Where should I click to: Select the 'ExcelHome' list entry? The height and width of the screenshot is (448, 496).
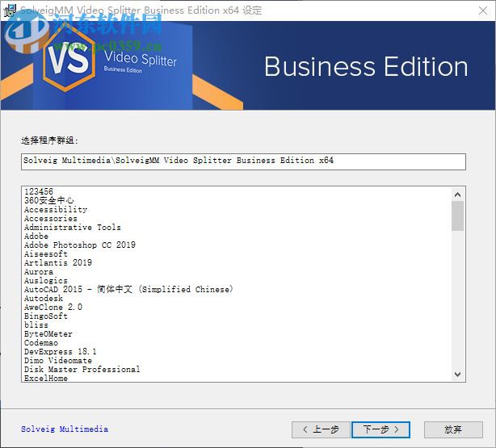coord(46,378)
